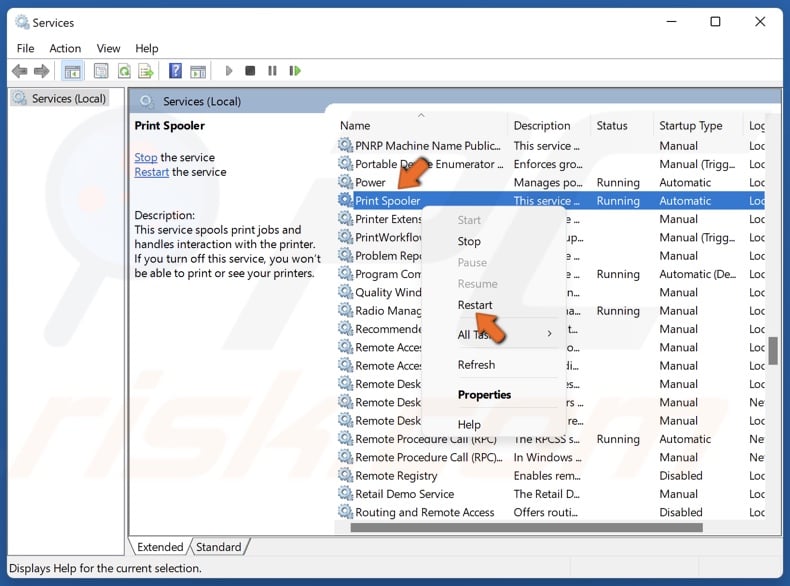Viewport: 790px width, 586px height.
Task: Click gear icon beside PNRP Machine Name Publication
Action: point(345,145)
